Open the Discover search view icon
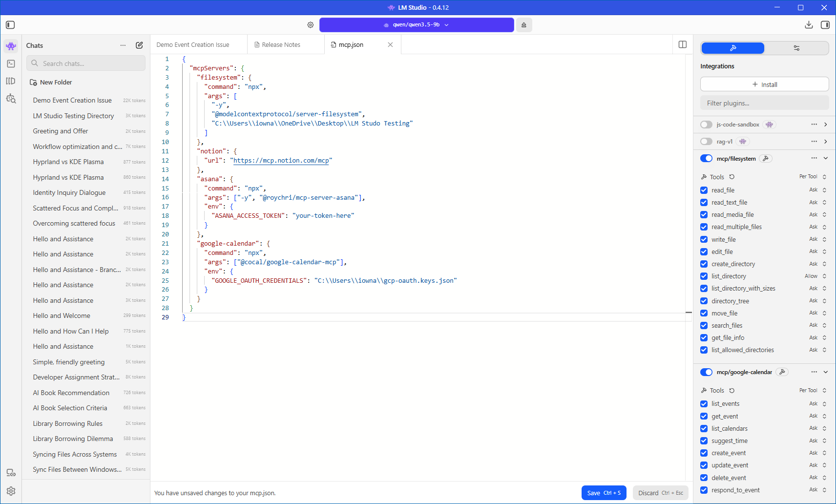 pos(11,99)
